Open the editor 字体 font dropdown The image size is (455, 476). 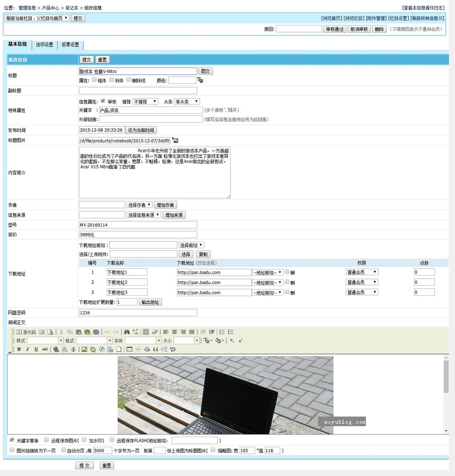point(143,341)
